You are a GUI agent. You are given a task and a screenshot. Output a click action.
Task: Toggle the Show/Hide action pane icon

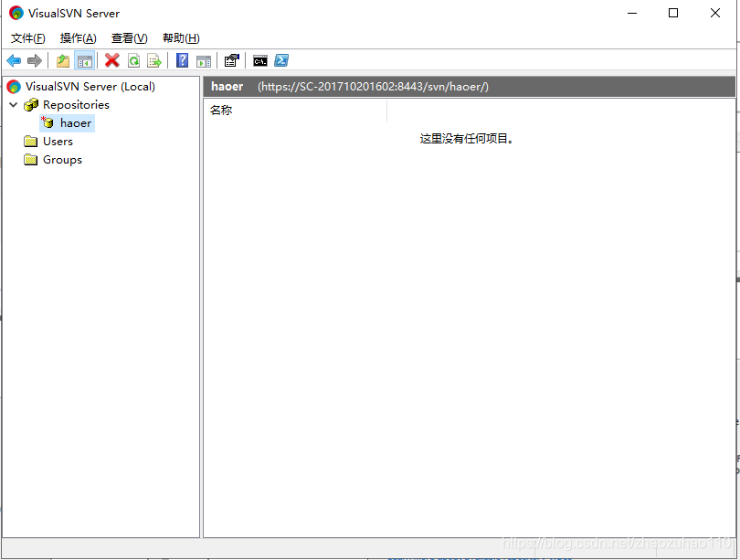click(204, 60)
